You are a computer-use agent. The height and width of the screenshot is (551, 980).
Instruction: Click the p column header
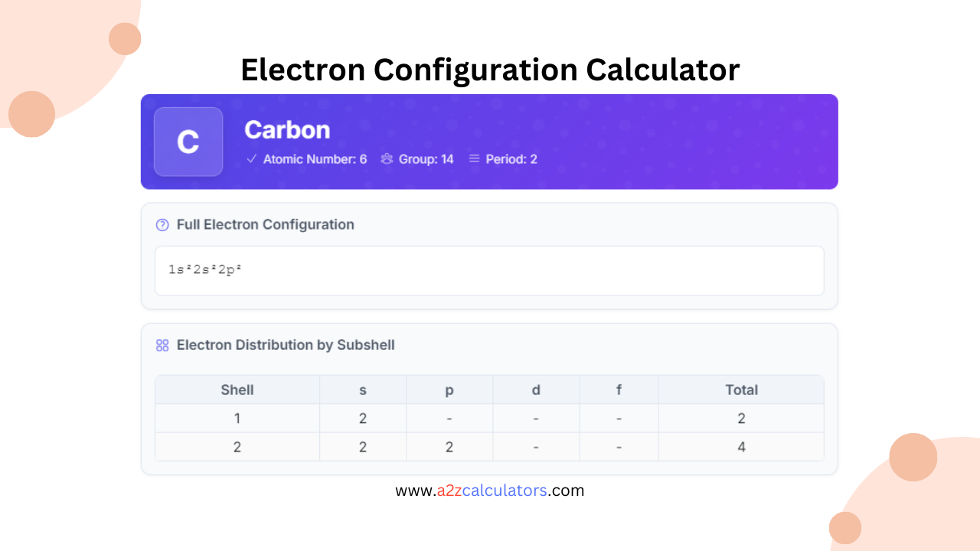pos(449,390)
